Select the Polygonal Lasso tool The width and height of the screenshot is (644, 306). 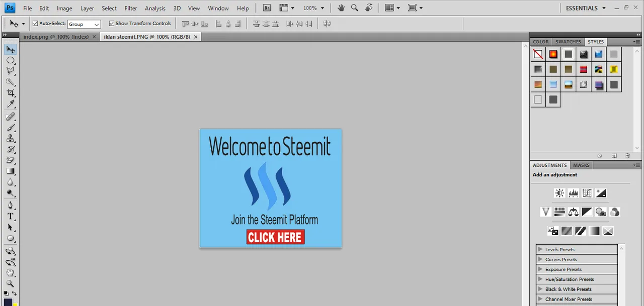pyautogui.click(x=10, y=71)
